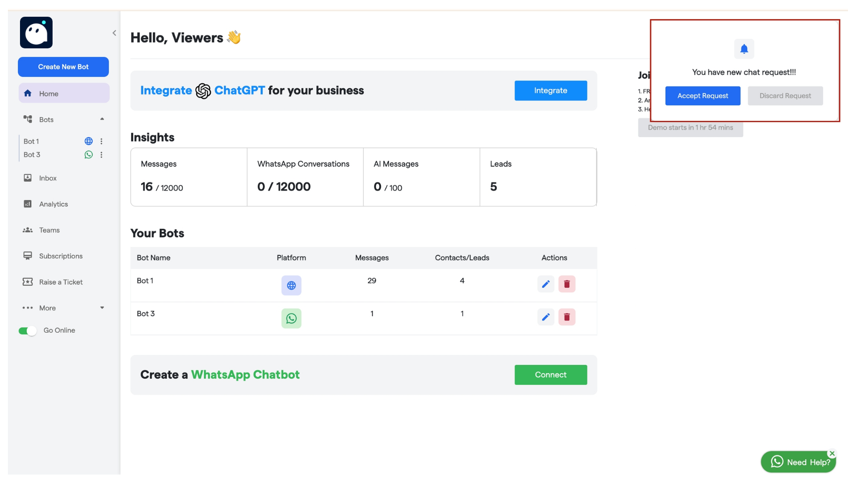Collapse the sidebar with the chevron arrow
Viewport: 868px width, 502px height.
click(114, 33)
